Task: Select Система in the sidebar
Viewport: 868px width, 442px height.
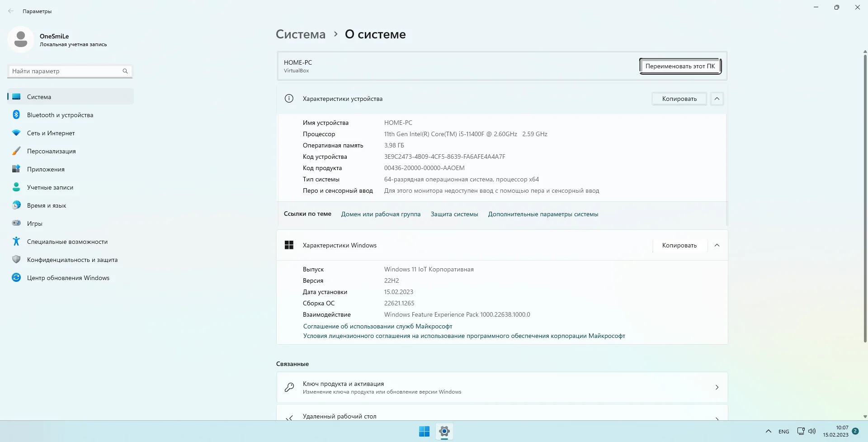Action: tap(71, 97)
